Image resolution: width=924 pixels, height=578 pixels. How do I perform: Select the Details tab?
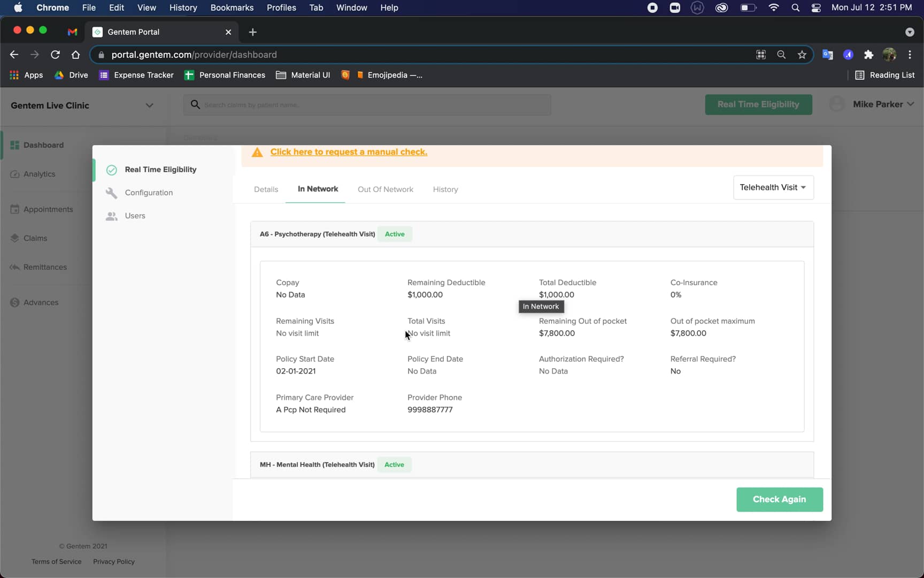coord(266,189)
